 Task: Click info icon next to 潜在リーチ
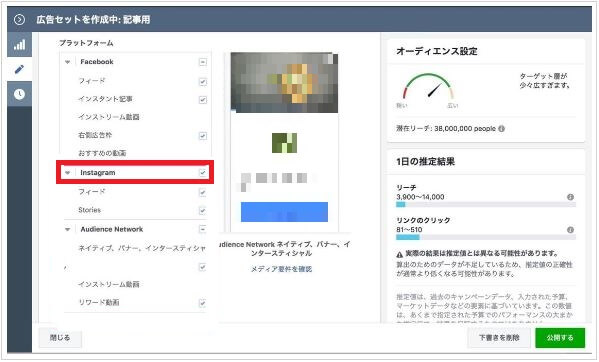point(502,129)
